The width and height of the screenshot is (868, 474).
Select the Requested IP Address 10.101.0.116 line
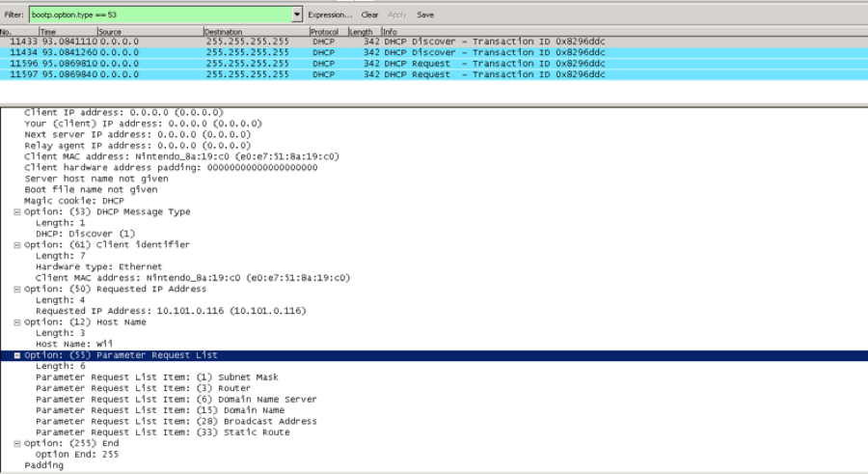tap(170, 311)
